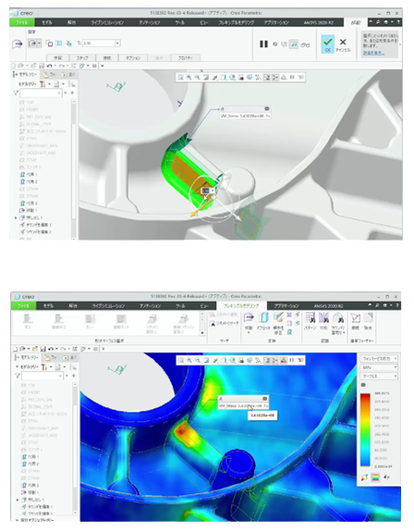The height and width of the screenshot is (532, 414).
Task: Click the 除去 (remove) tool in lower window ribbon
Action: click(369, 321)
